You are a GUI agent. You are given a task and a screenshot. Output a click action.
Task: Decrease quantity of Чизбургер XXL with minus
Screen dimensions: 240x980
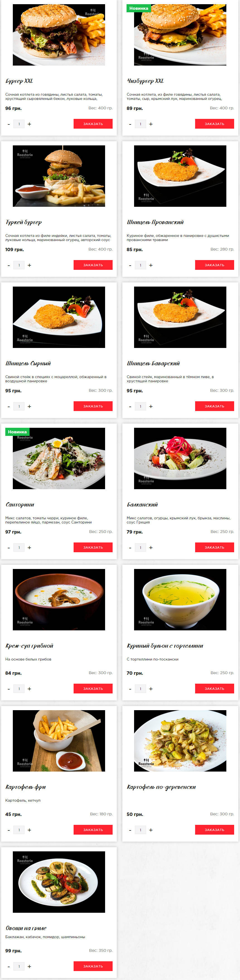tap(130, 124)
